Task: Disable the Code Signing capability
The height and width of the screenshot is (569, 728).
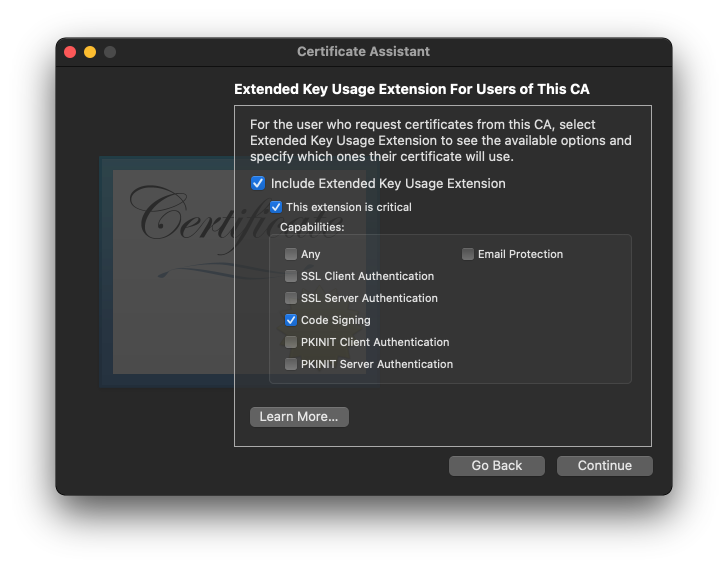Action: tap(291, 320)
